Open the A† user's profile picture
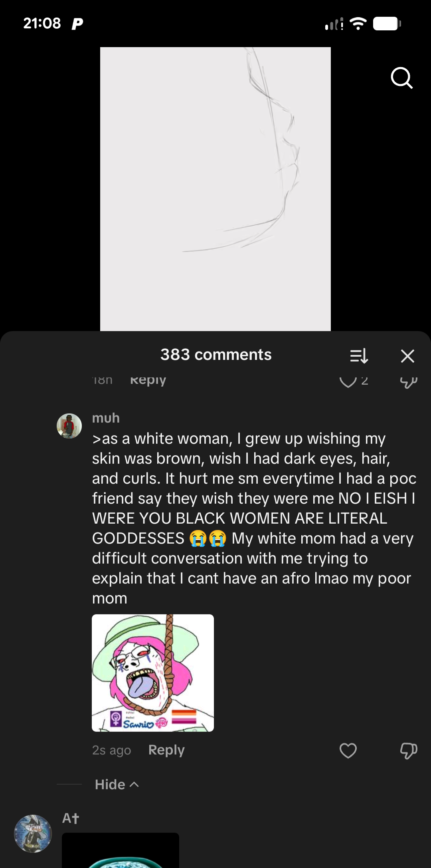The height and width of the screenshot is (868, 431). (x=33, y=833)
